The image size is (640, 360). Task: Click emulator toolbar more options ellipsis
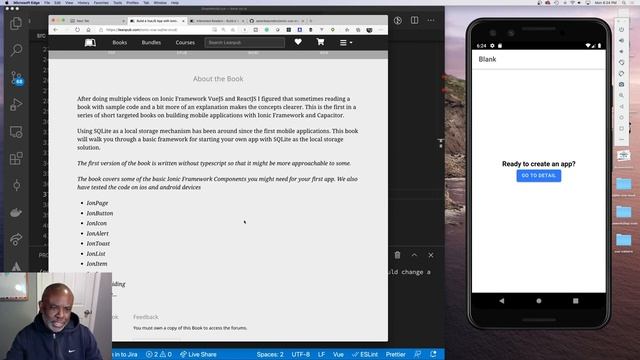click(621, 139)
